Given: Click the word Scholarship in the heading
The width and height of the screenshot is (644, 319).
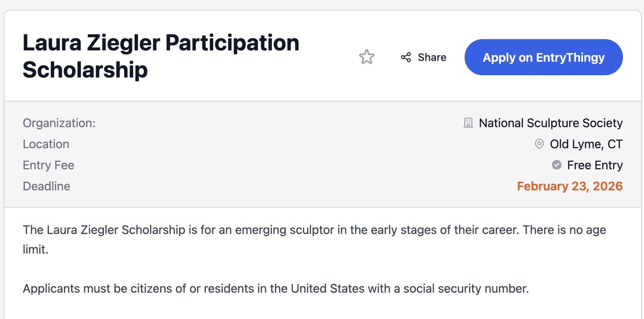Looking at the screenshot, I should tap(85, 70).
